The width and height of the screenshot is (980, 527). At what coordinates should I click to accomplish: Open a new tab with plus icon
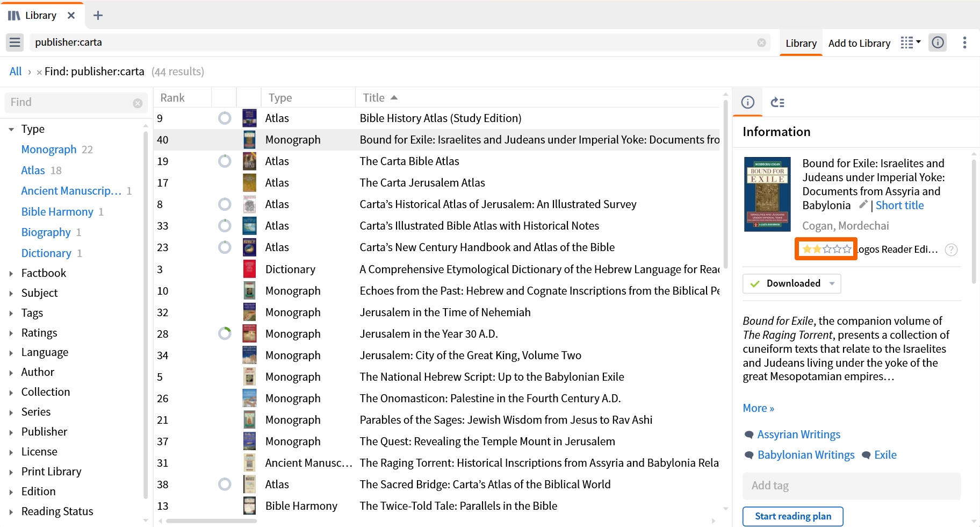98,16
